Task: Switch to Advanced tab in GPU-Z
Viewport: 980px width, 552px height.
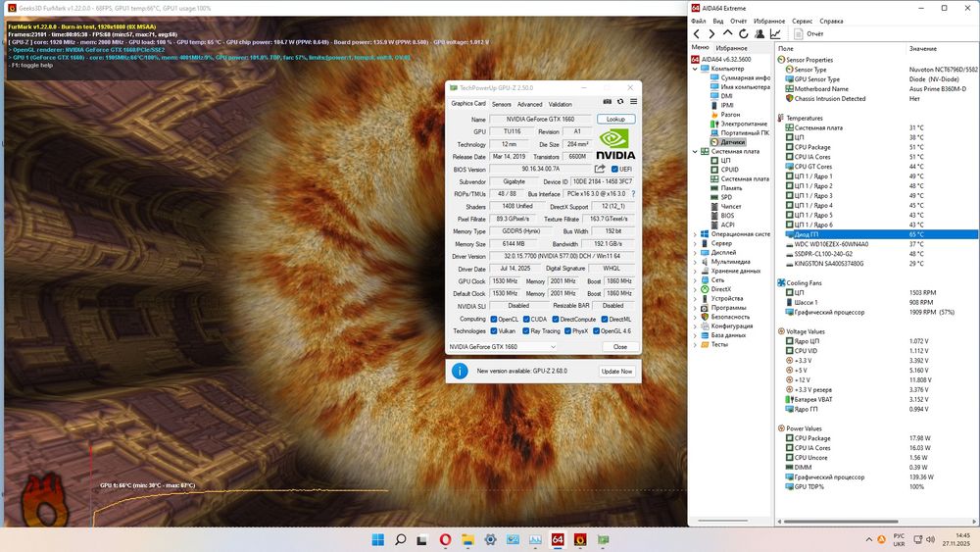Action: point(529,104)
